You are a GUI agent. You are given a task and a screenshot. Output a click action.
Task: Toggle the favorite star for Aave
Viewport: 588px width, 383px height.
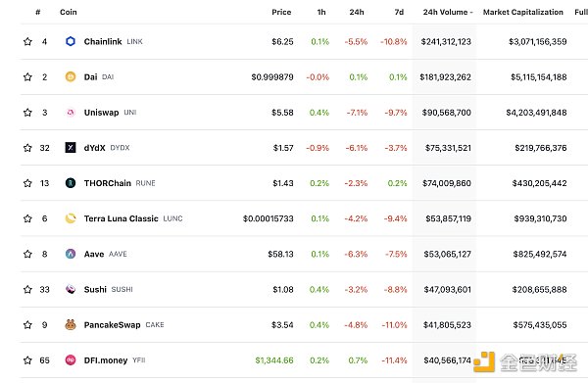coord(27,254)
